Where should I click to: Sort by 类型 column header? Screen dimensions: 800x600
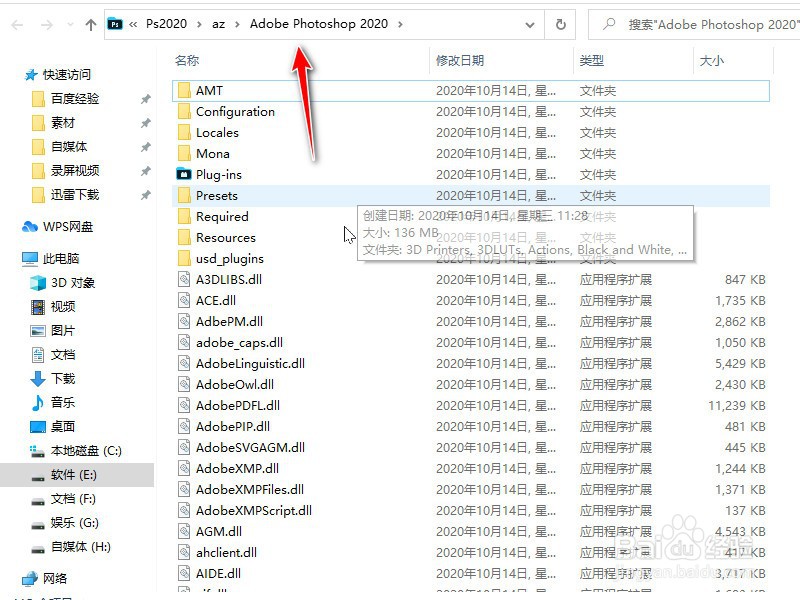click(x=592, y=61)
